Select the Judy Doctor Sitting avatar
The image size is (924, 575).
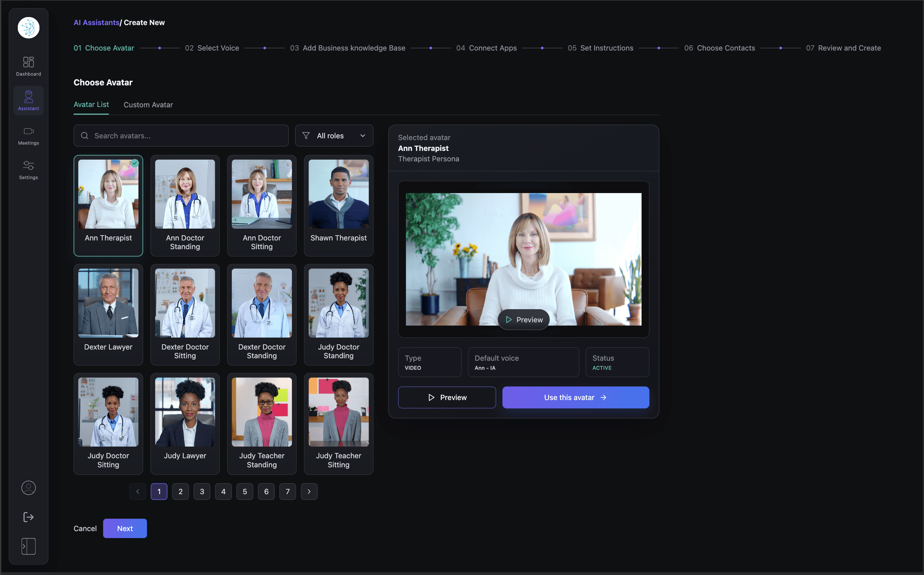(x=108, y=424)
